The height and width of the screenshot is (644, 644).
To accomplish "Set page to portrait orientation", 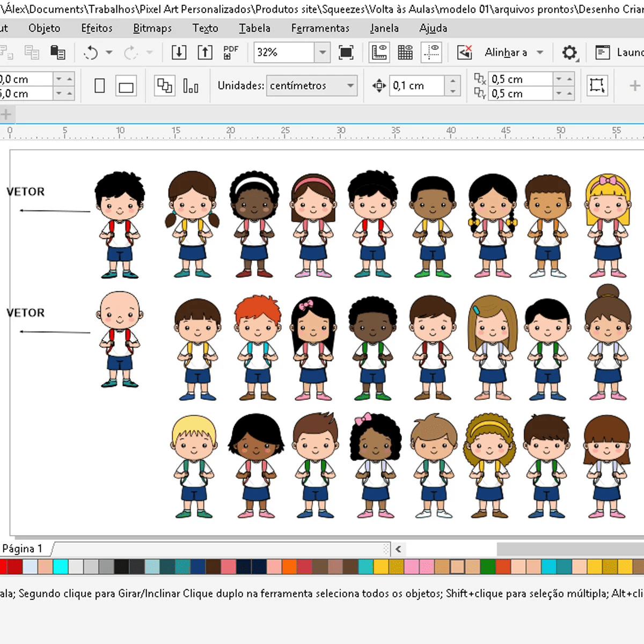I will (100, 86).
